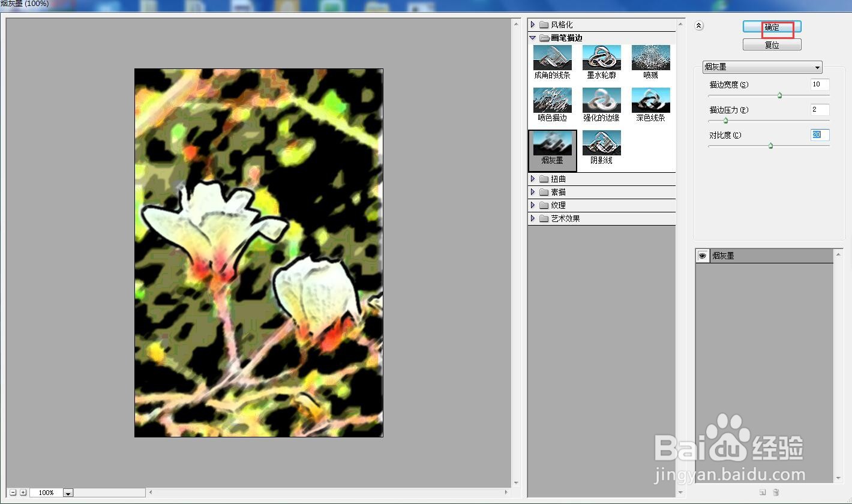Expand the 纹理 filter folder

[x=533, y=205]
